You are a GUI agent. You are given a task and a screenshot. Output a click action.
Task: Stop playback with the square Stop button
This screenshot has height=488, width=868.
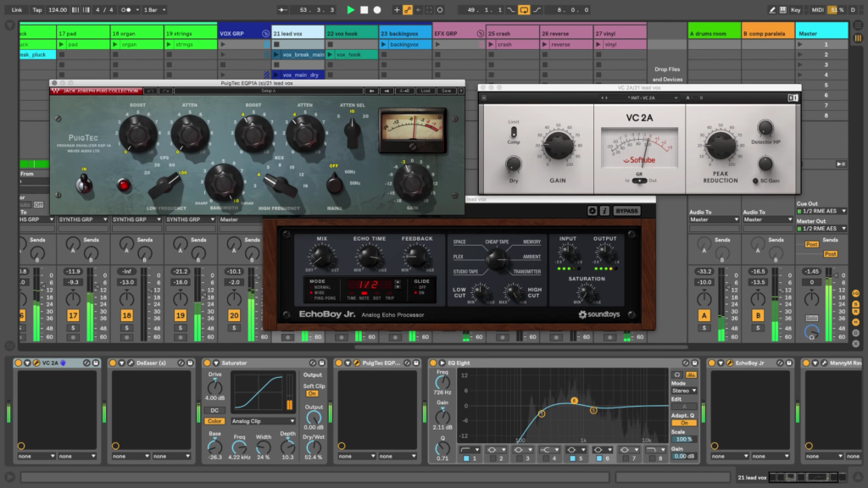[364, 9]
